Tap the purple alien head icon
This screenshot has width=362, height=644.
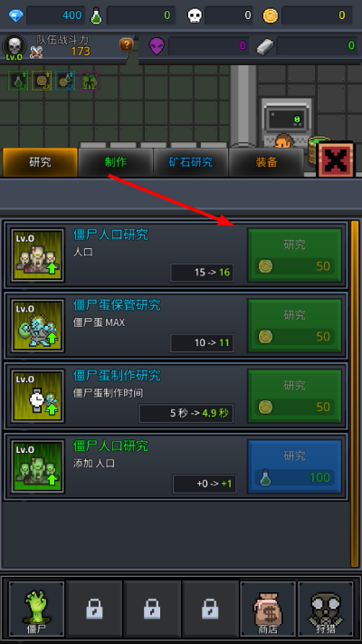coord(157,46)
